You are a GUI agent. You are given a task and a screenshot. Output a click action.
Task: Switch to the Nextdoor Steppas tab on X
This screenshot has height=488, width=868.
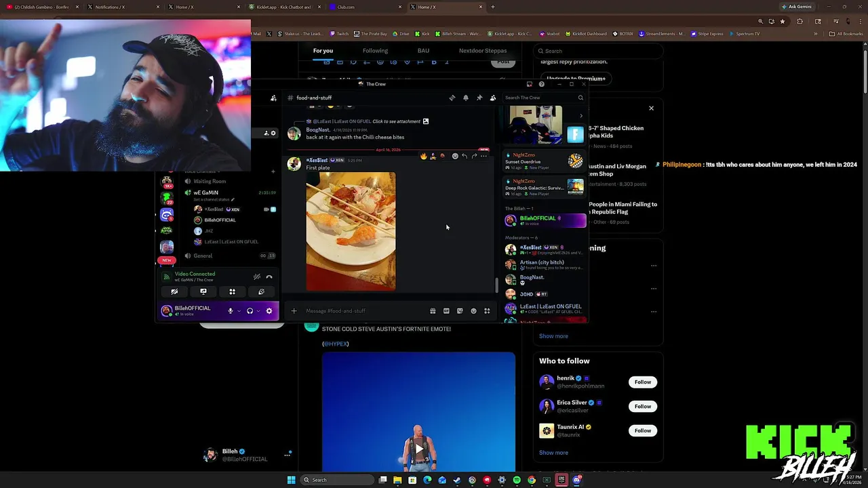pos(483,50)
